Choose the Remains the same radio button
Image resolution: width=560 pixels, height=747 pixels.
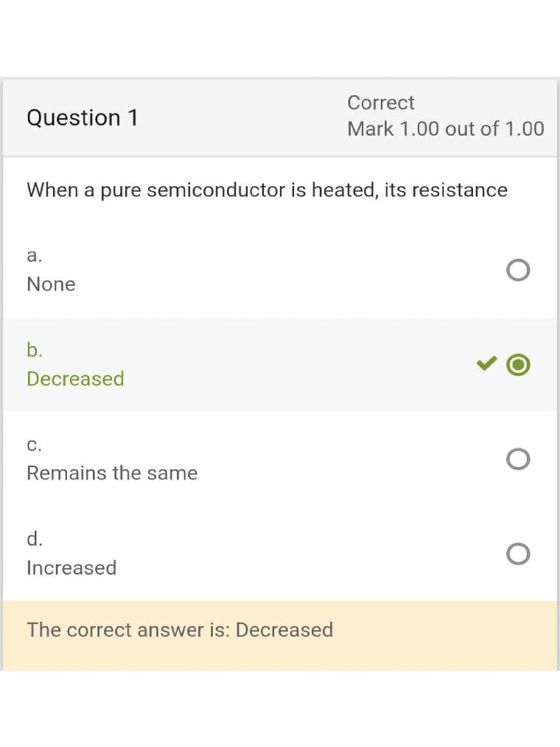coord(518,460)
